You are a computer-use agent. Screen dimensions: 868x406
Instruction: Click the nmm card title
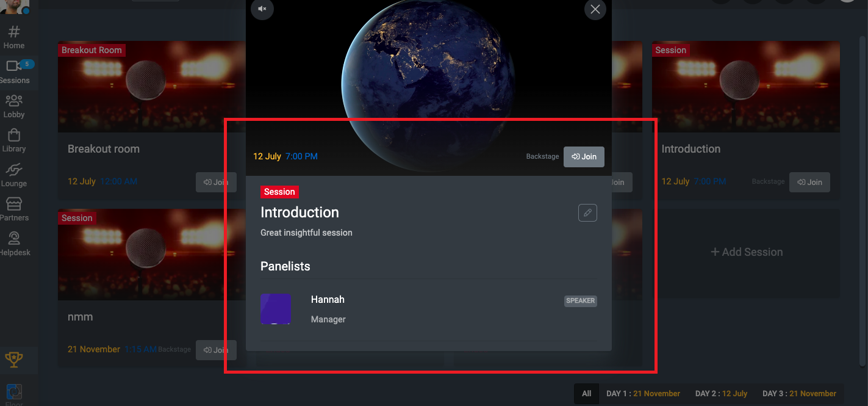pyautogui.click(x=81, y=317)
